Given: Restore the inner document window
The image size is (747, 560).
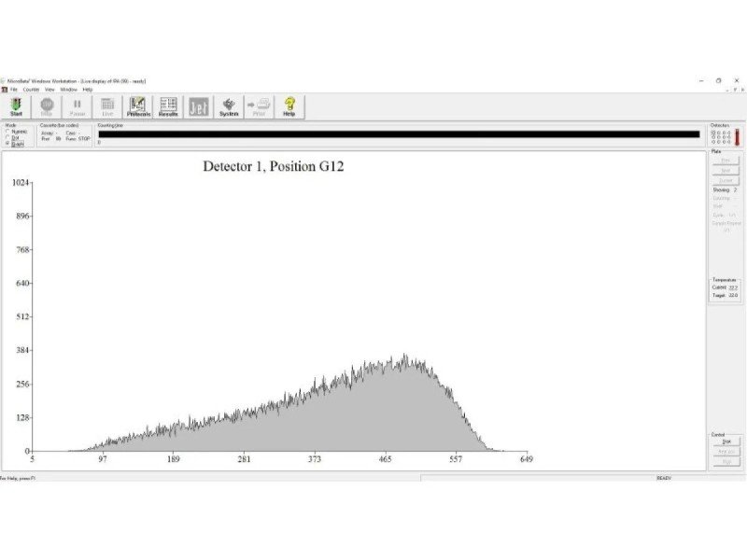Looking at the screenshot, I should coord(736,90).
